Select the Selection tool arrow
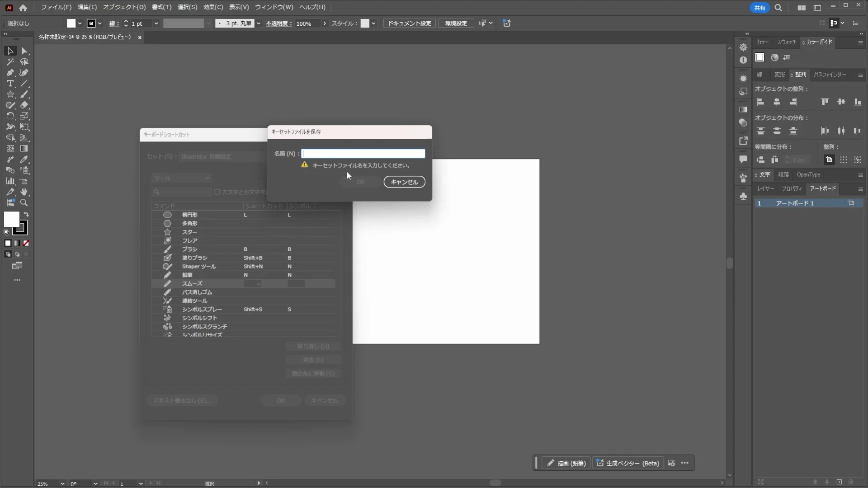The height and width of the screenshot is (488, 868). click(x=10, y=51)
